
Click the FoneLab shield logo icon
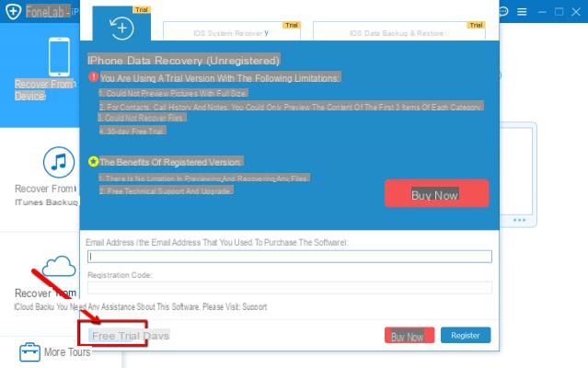pos(13,11)
